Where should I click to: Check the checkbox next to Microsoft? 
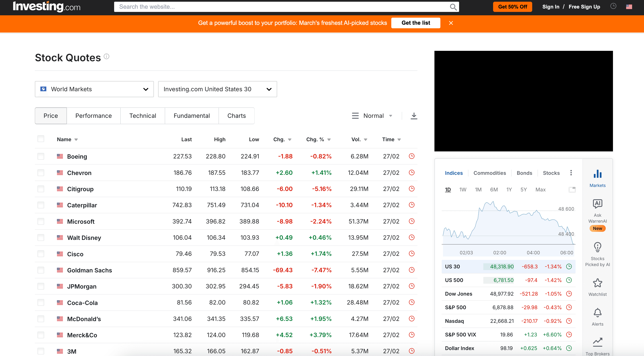pos(41,221)
